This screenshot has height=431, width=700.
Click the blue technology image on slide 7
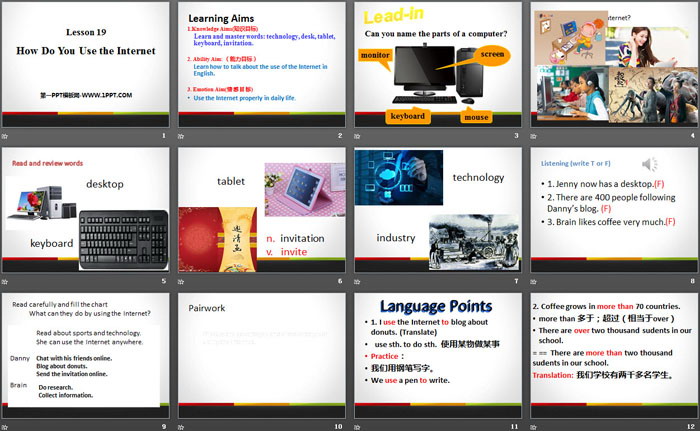(x=399, y=177)
